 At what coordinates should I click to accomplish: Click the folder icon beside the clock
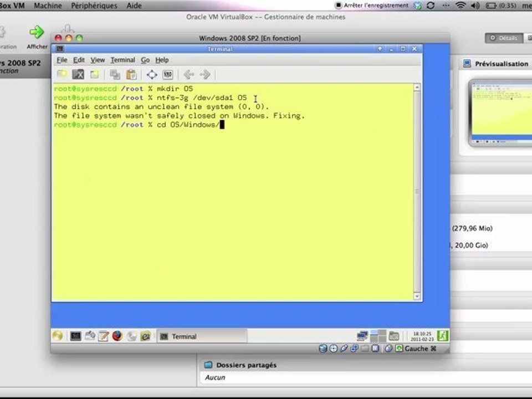point(394,336)
